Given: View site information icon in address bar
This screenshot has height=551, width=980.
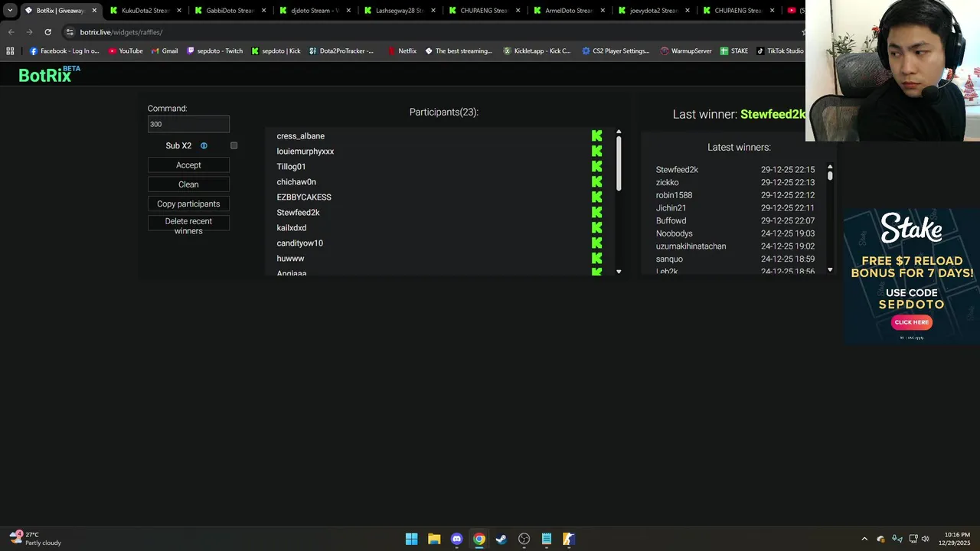Looking at the screenshot, I should click(70, 32).
